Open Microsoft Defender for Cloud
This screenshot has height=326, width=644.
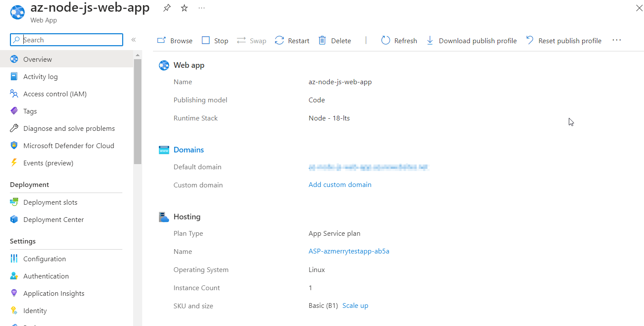(67, 146)
